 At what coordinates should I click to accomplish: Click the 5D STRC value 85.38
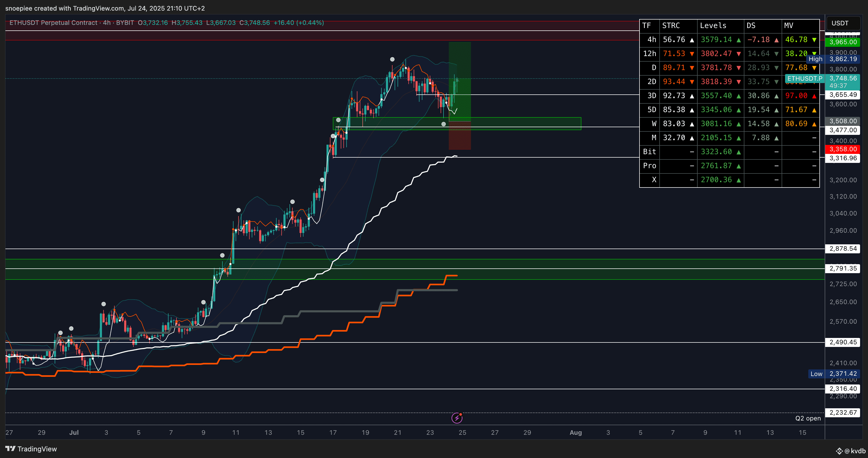click(x=674, y=110)
